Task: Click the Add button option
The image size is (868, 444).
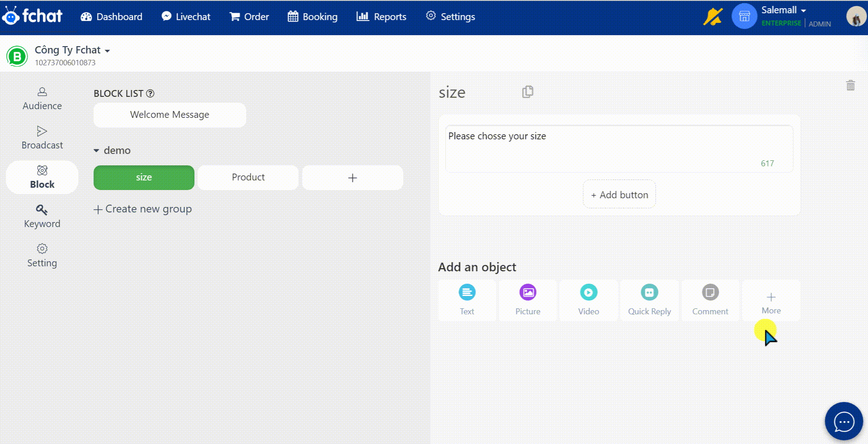Action: click(x=619, y=195)
